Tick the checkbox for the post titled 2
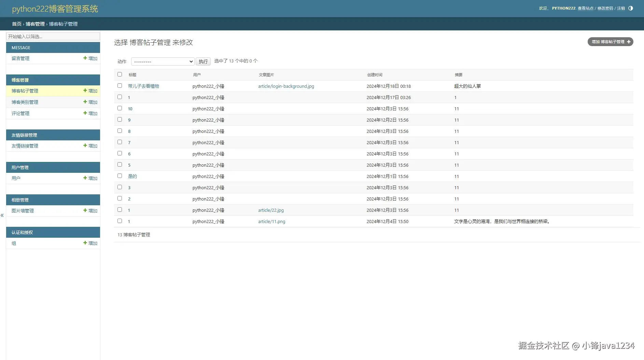Image resolution: width=644 pixels, height=360 pixels. click(x=120, y=198)
